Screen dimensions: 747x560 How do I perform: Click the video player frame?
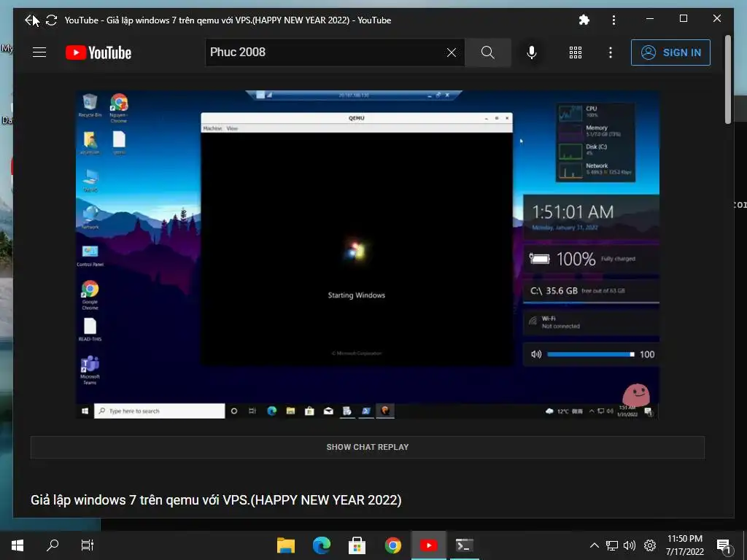(x=368, y=254)
